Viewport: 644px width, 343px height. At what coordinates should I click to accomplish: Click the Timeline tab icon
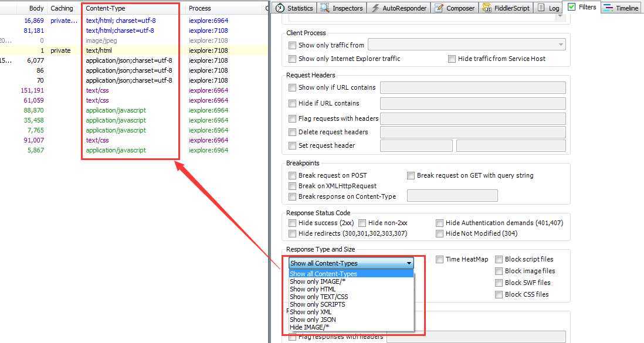click(608, 8)
